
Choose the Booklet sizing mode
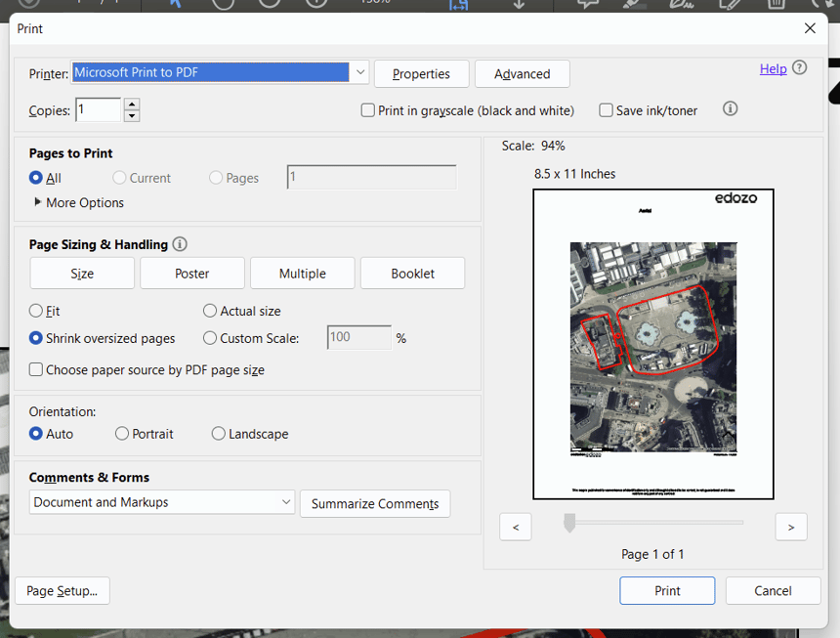(412, 274)
